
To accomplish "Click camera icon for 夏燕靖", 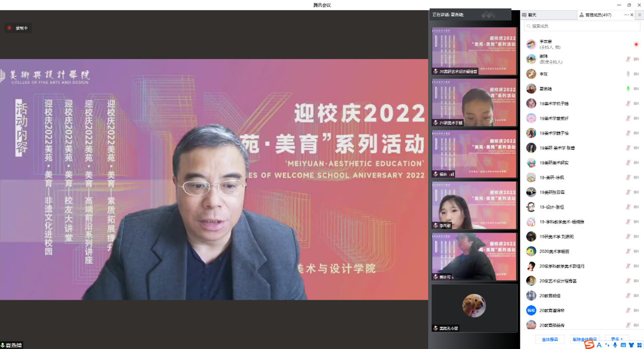I will tap(636, 89).
